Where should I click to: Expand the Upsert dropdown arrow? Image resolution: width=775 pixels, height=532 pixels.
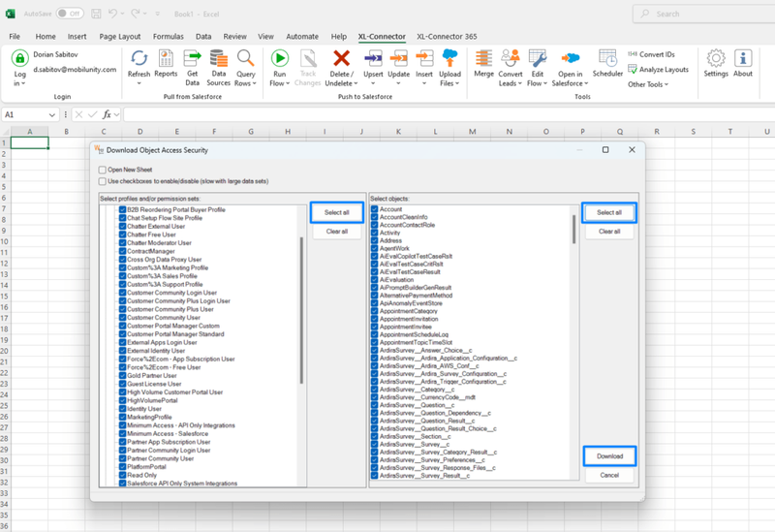[x=373, y=83]
